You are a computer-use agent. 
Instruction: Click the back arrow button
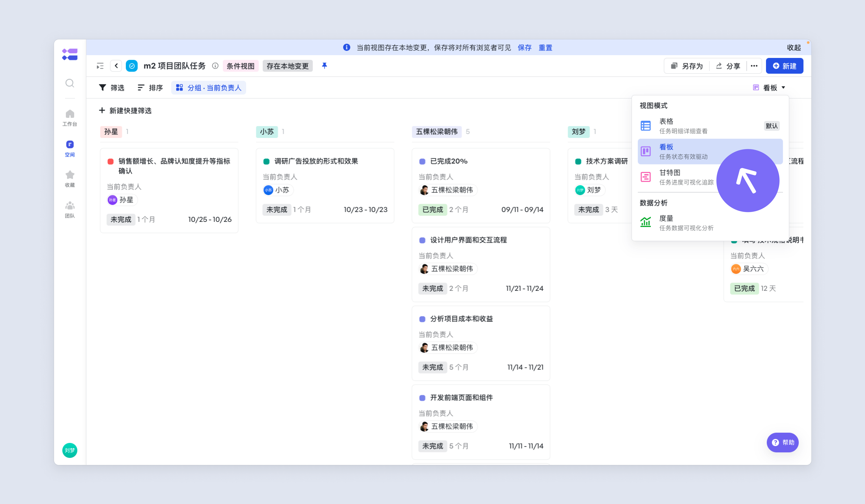116,66
